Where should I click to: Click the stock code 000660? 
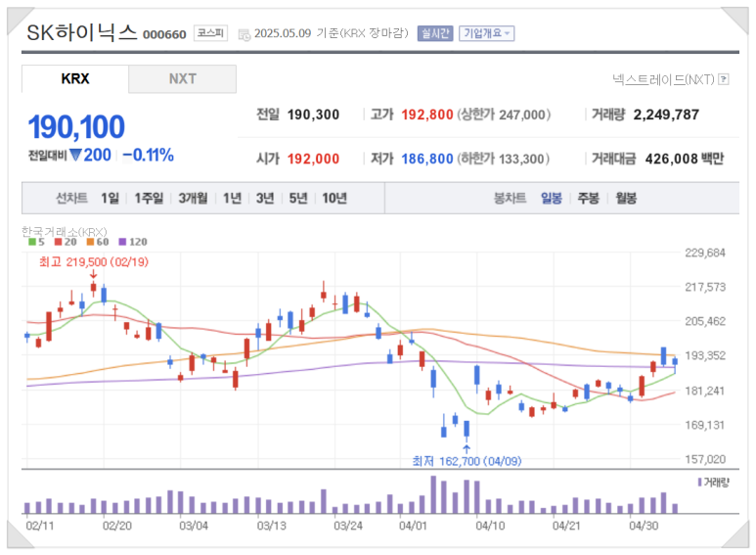coord(164,34)
